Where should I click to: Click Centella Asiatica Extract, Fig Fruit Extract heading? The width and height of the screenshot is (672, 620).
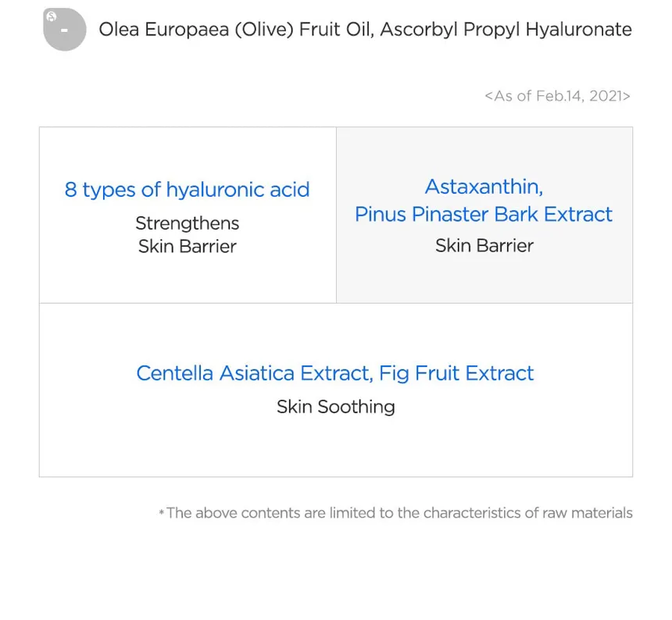[x=334, y=373]
